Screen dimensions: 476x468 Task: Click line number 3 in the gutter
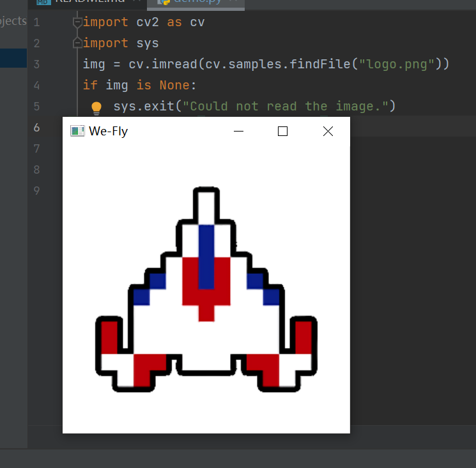[x=36, y=64]
